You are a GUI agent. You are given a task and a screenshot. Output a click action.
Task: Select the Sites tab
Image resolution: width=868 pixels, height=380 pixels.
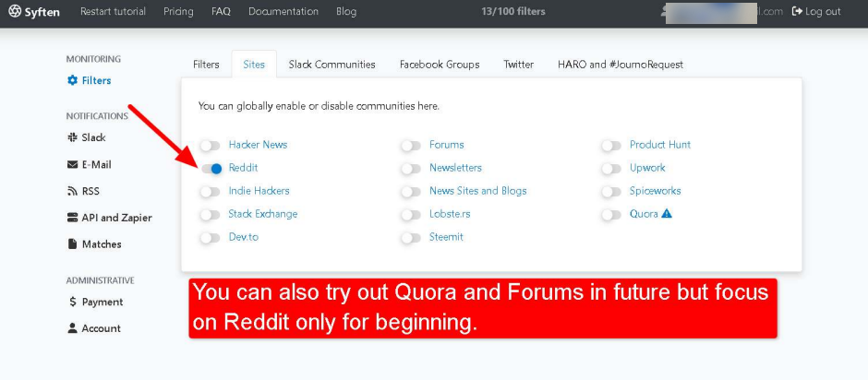click(254, 65)
